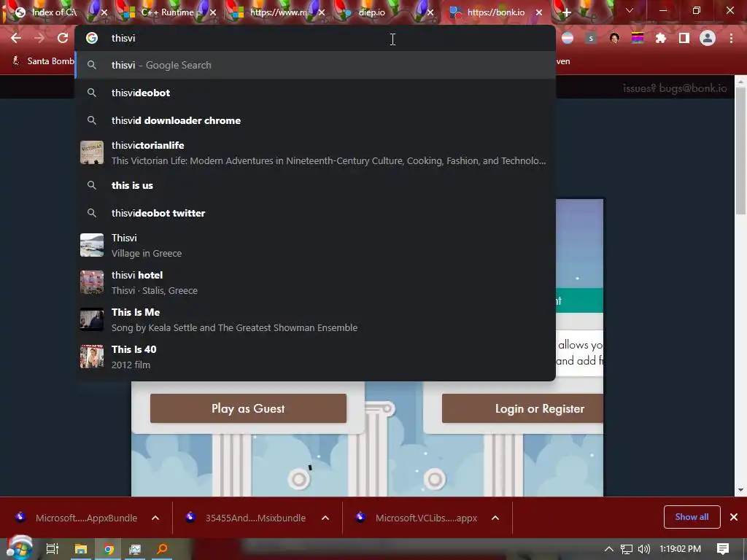Close the Index of C:\ tab
The image size is (747, 560).
pos(104,12)
